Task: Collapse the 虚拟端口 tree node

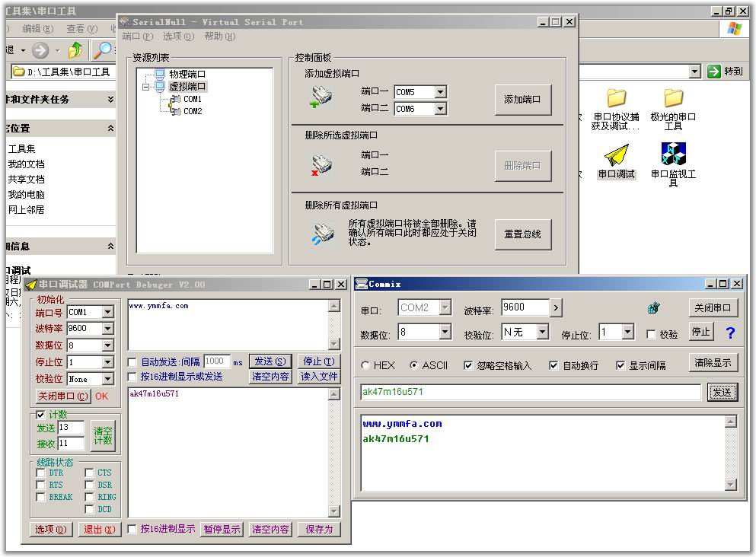Action: coord(145,87)
